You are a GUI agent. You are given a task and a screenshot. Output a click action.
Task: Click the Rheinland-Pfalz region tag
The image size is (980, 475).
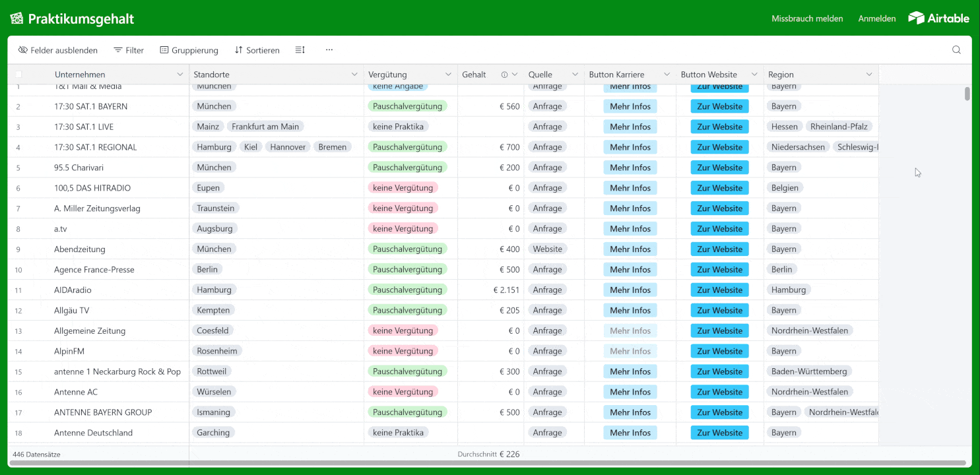pos(839,127)
